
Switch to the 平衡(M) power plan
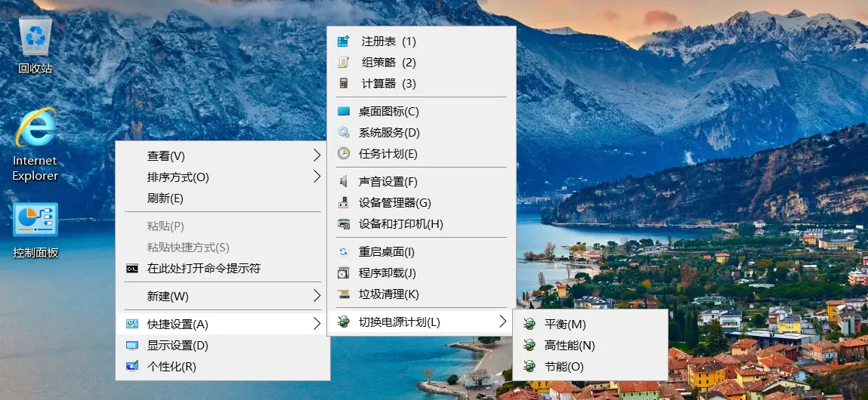pos(591,325)
